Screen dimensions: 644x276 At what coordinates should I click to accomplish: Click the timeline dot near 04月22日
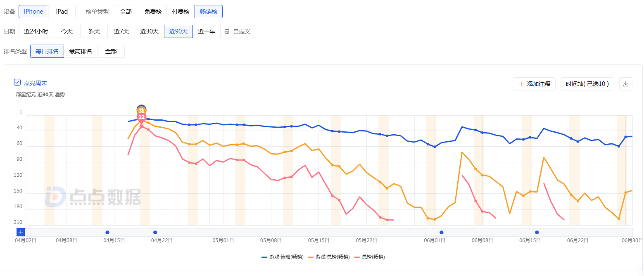pos(155,232)
